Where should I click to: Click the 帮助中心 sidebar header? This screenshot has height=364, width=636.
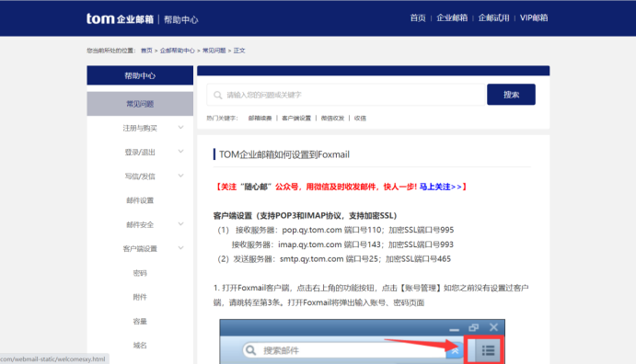(140, 75)
